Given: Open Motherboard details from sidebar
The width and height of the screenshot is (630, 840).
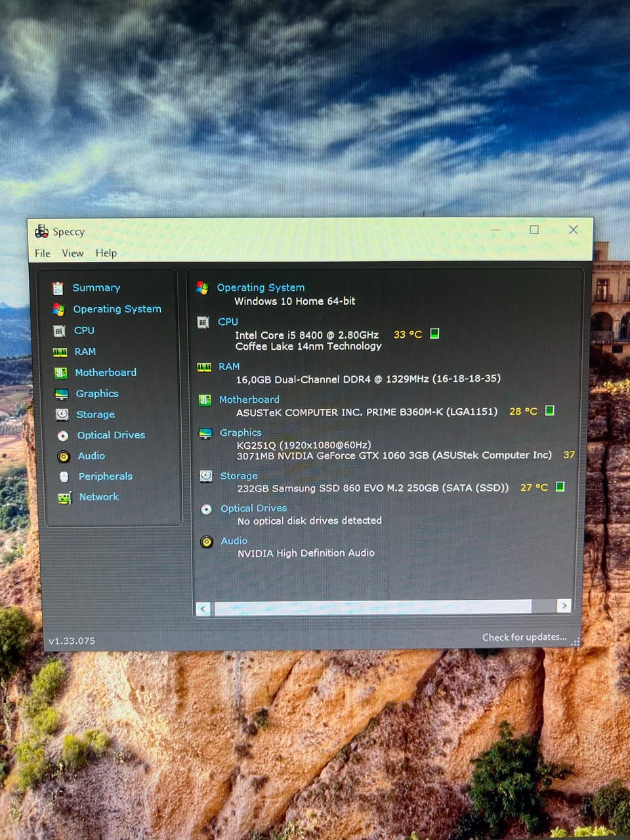Looking at the screenshot, I should point(106,372).
